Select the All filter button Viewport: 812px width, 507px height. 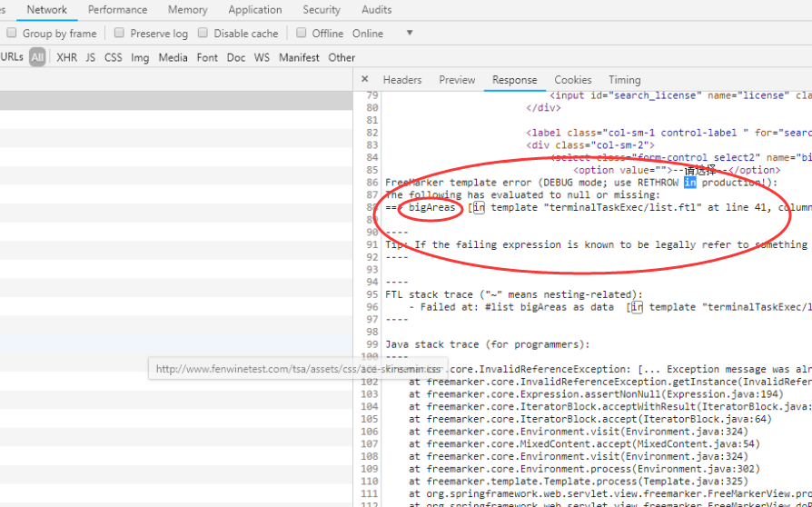point(37,57)
